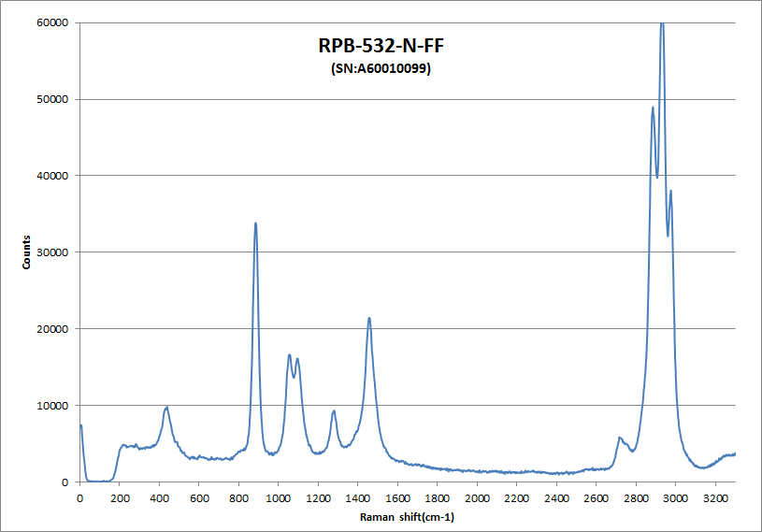The height and width of the screenshot is (532, 762).
Task: Click the tall peak tip near 880 cm-1
Action: click(255, 223)
